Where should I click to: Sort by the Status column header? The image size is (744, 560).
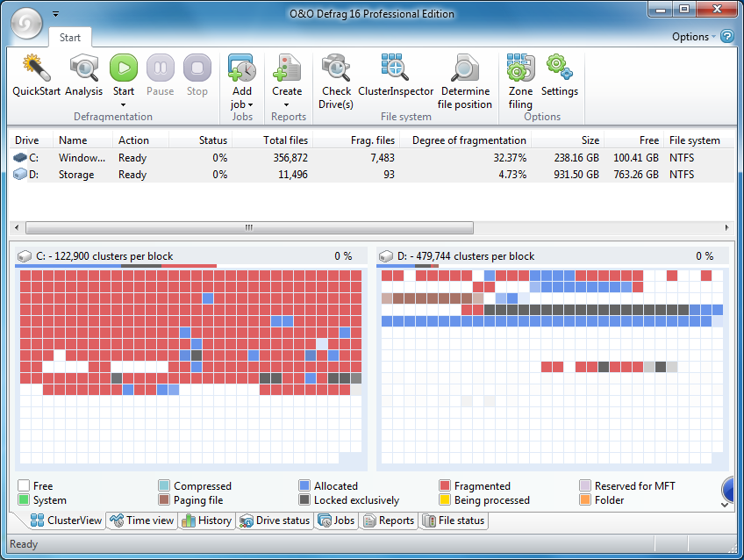pyautogui.click(x=200, y=140)
